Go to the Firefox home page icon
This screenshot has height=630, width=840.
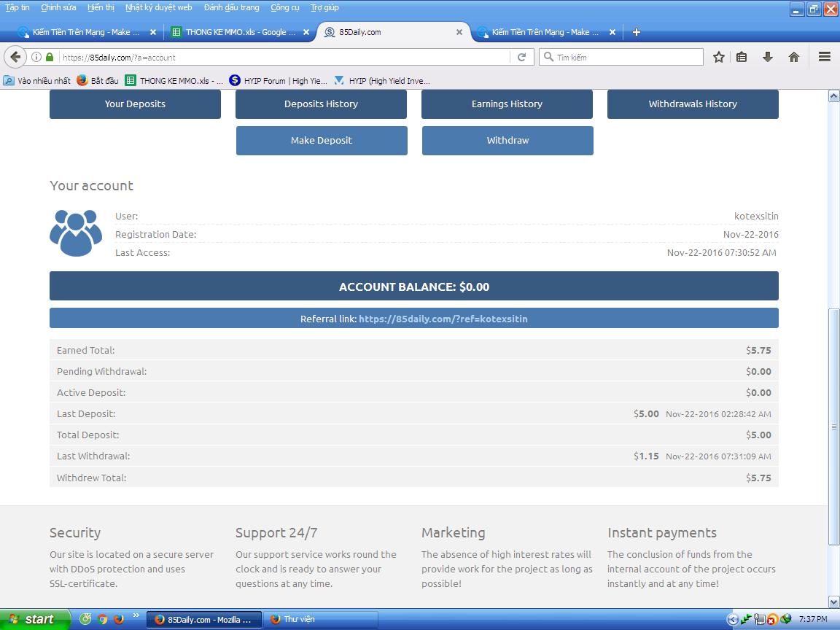coord(794,57)
